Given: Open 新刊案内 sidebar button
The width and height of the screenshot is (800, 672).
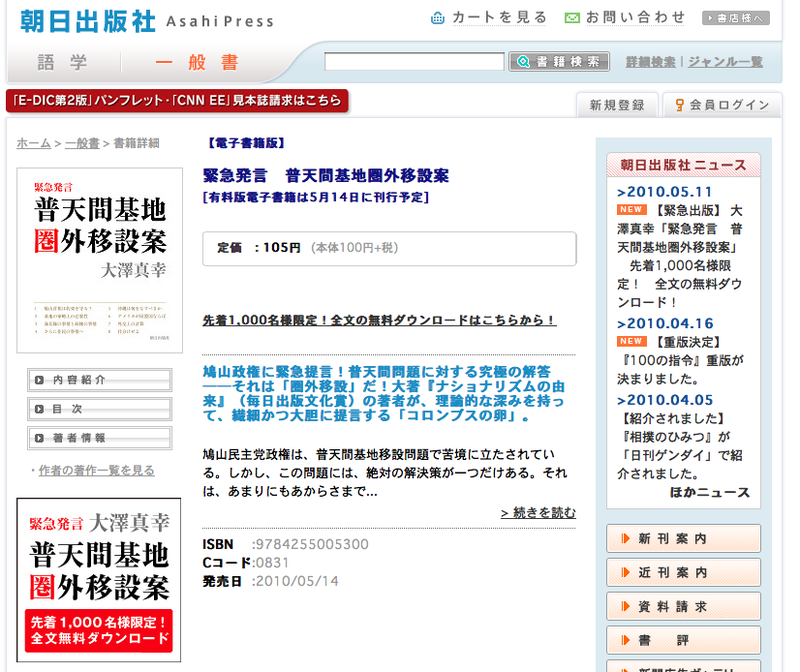Looking at the screenshot, I should [x=683, y=539].
